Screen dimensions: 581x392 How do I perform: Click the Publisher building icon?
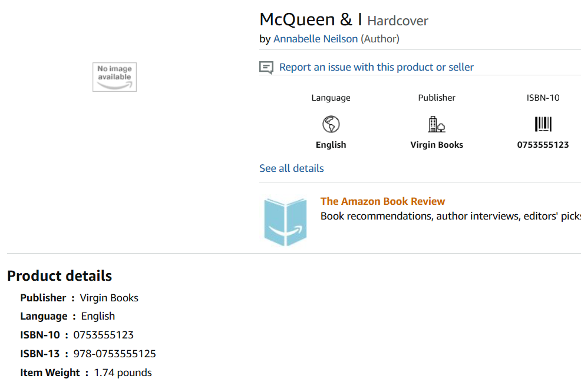click(436, 124)
